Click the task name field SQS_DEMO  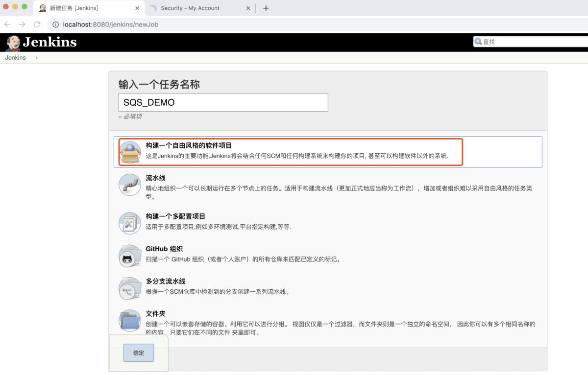pos(223,102)
